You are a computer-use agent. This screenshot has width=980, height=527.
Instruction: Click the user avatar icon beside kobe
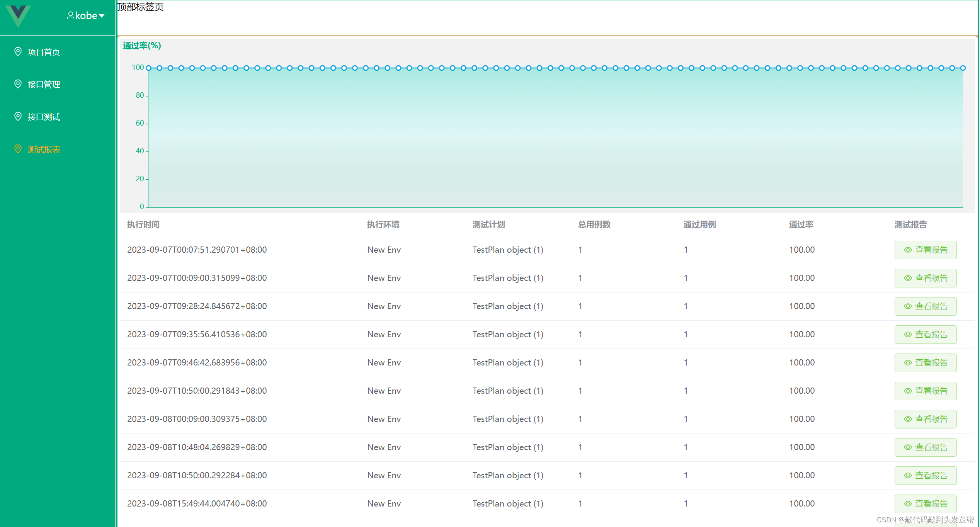click(x=70, y=15)
